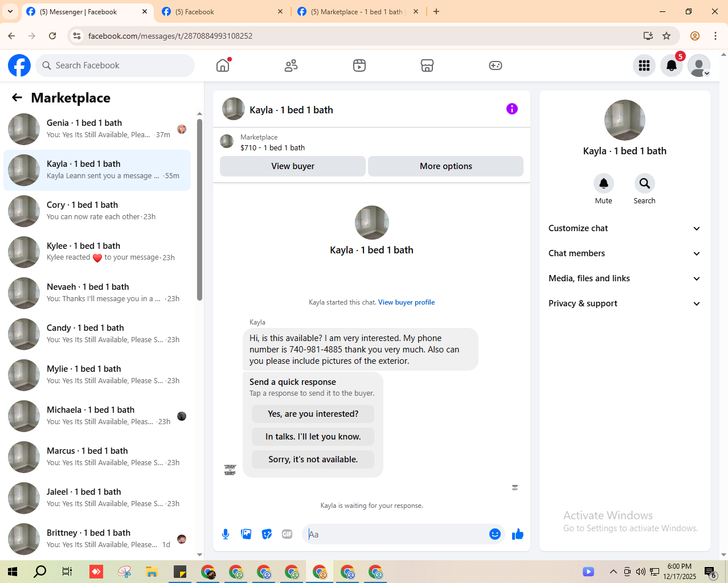
Task: Open File Explorer in taskbar
Action: pyautogui.click(x=152, y=572)
